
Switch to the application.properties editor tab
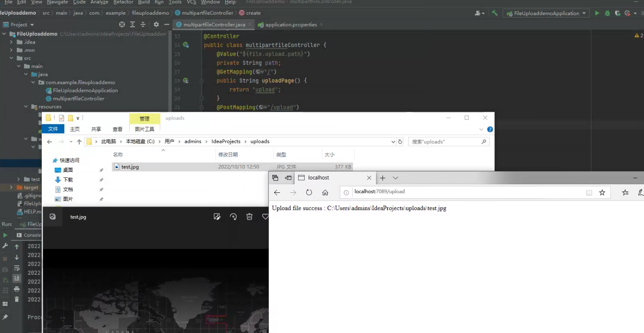[291, 25]
